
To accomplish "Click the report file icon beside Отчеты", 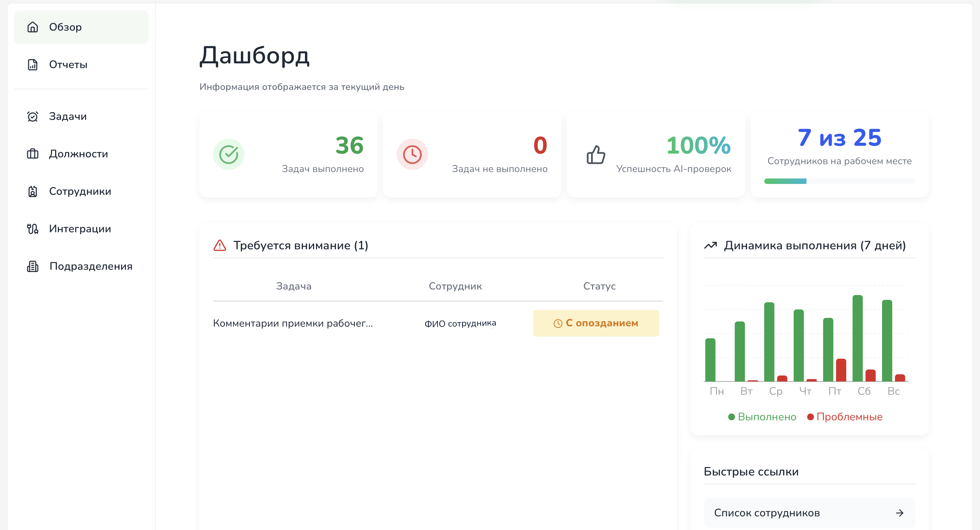I will [x=33, y=65].
